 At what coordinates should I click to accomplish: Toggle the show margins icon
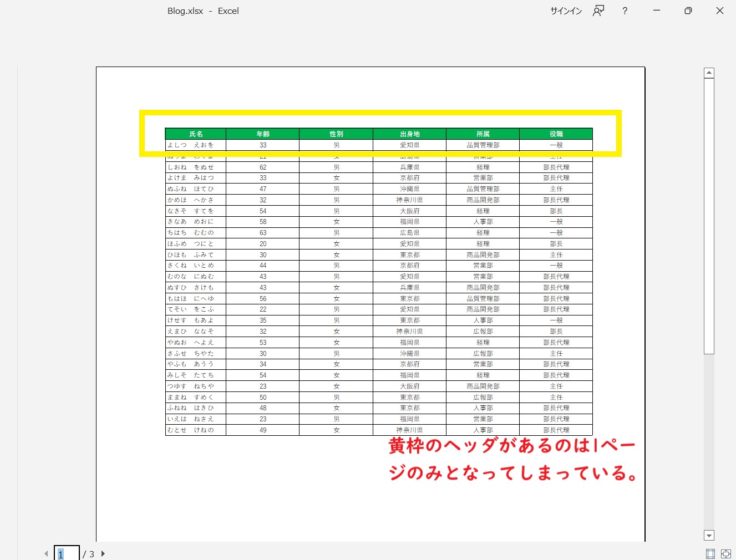(x=710, y=553)
